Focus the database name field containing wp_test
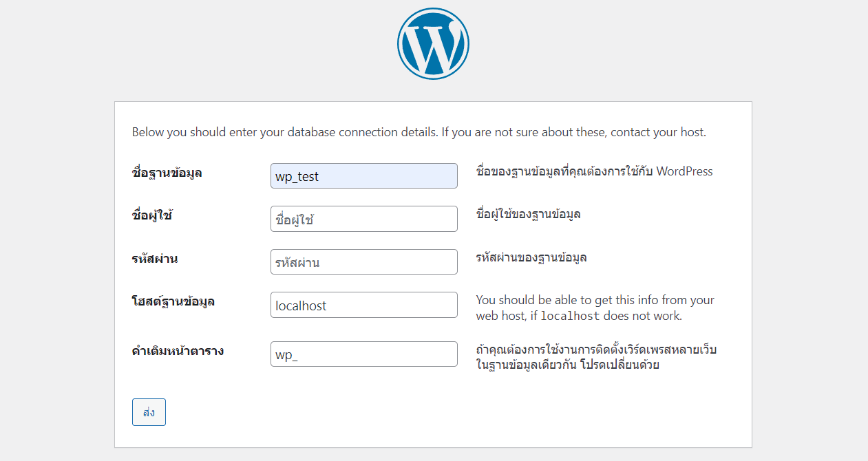 364,176
